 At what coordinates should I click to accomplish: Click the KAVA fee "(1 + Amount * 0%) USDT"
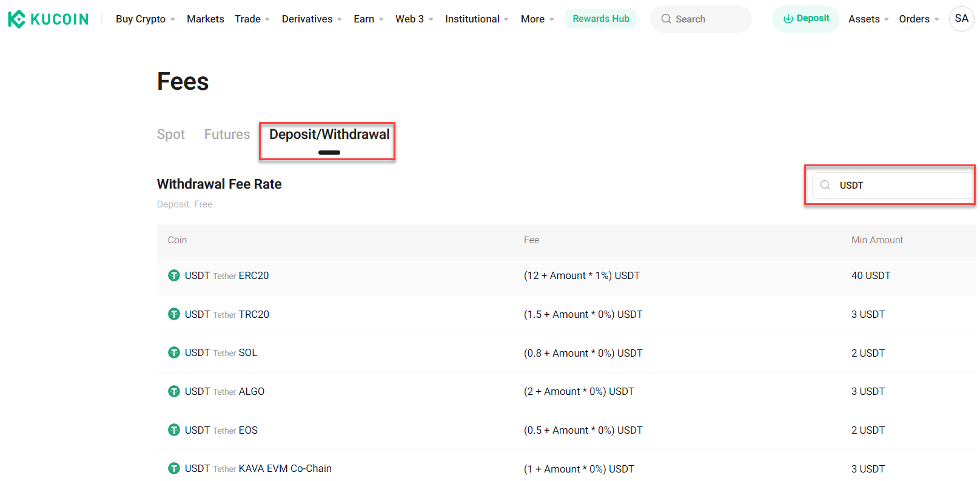click(x=579, y=469)
